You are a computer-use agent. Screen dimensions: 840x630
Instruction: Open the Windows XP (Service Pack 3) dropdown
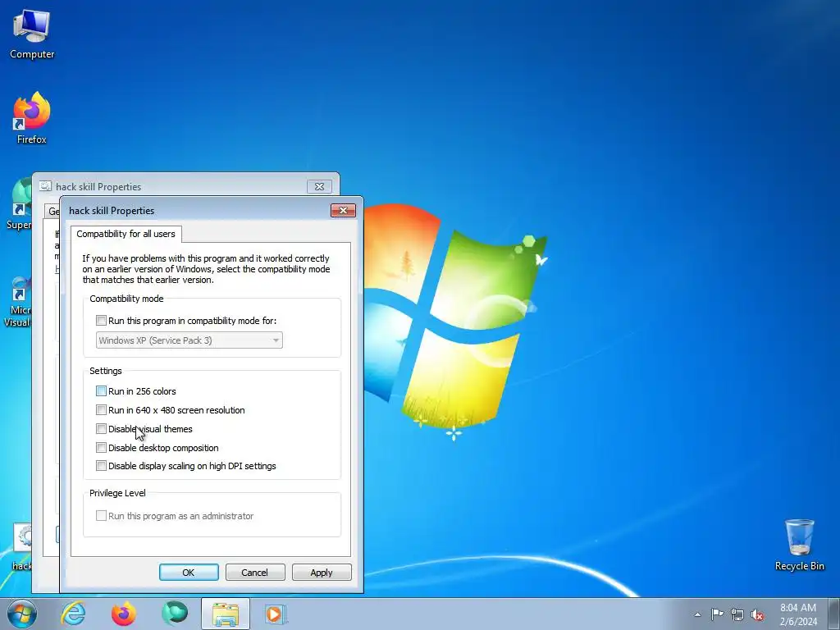pyautogui.click(x=189, y=340)
